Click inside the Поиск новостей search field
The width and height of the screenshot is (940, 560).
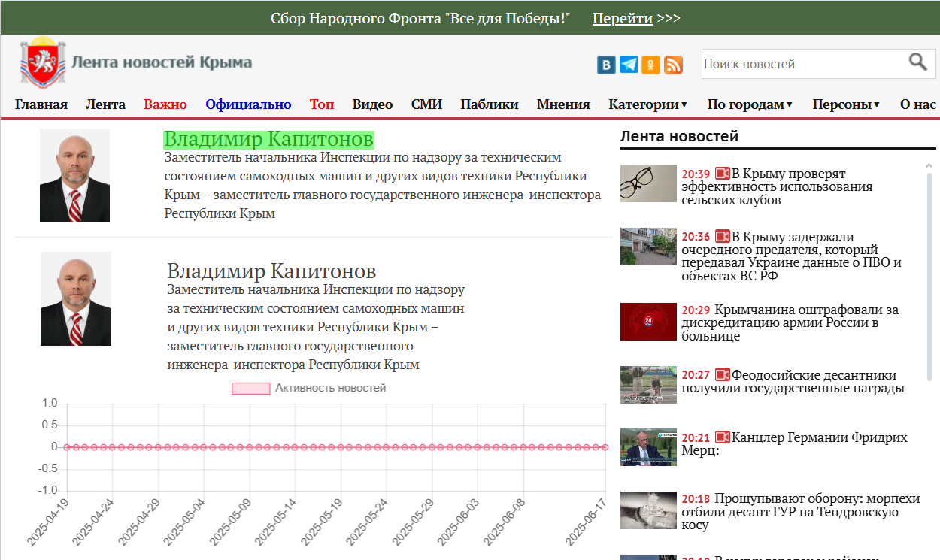coord(797,62)
